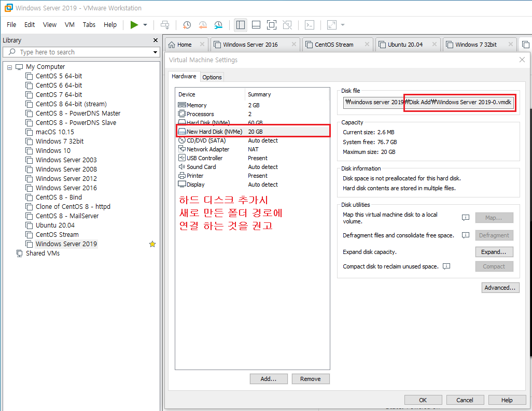Open the File menu
Screen dimensions: 532x411
11,25
